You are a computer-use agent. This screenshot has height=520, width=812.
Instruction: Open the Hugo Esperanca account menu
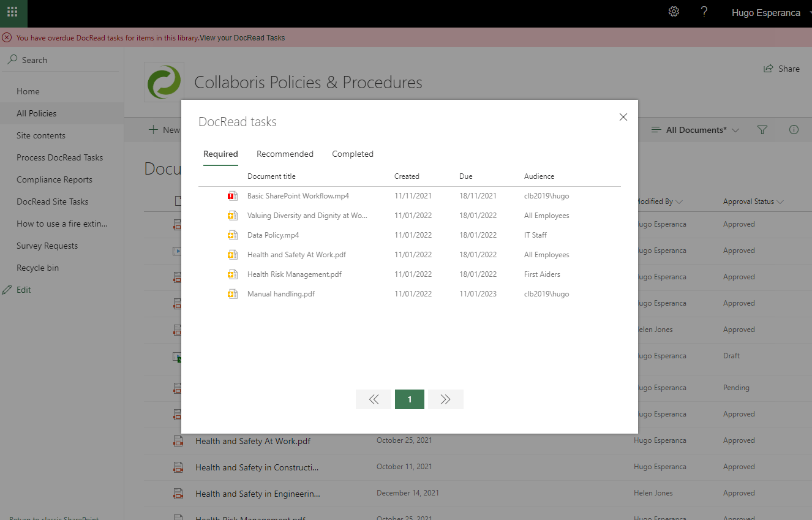pos(766,13)
